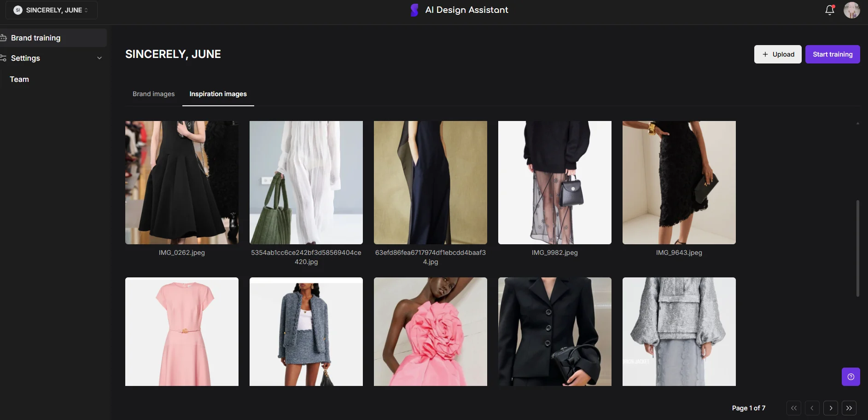Open the Team page in sidebar
The height and width of the screenshot is (420, 868).
click(19, 79)
